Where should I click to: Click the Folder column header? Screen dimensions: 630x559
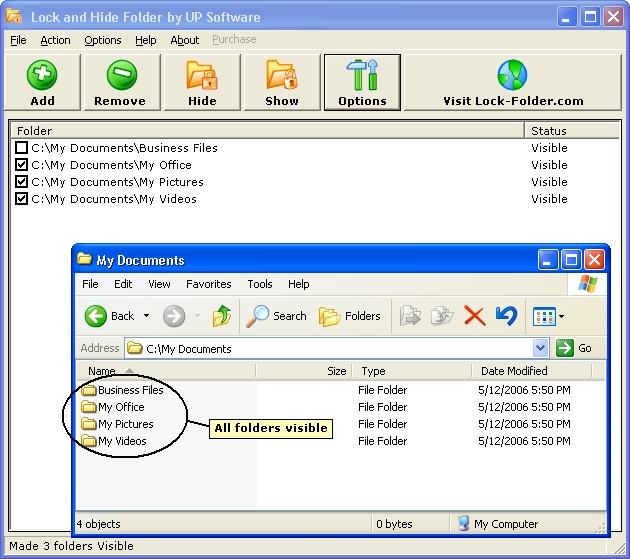[268, 131]
